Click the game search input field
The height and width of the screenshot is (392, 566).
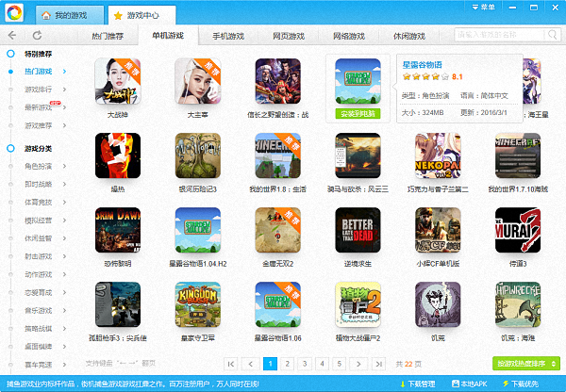tap(496, 36)
